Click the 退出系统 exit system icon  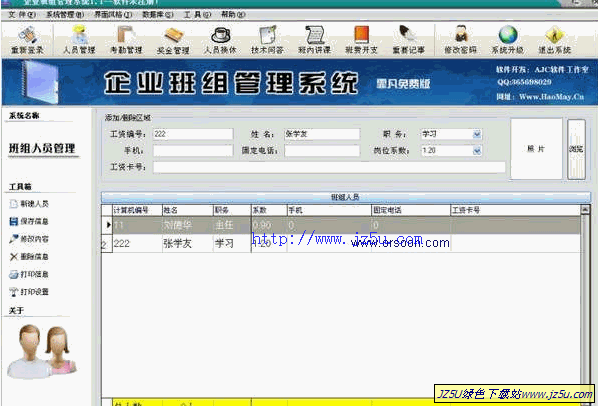[x=555, y=40]
